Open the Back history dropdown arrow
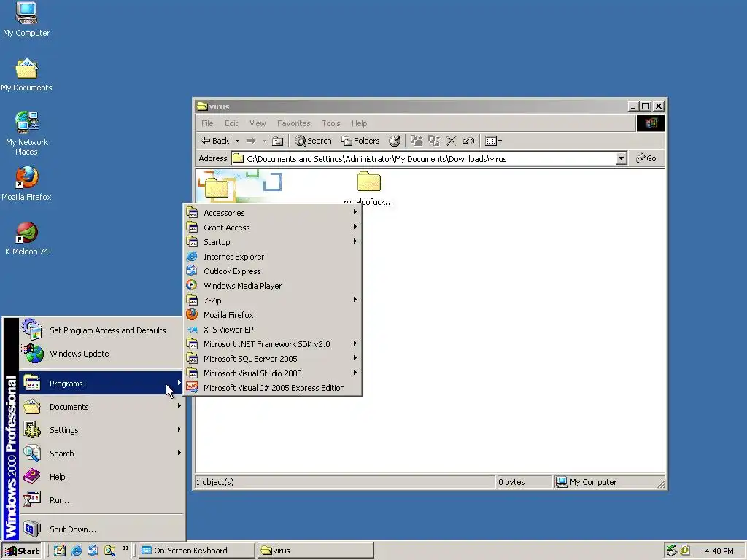Viewport: 747px width, 560px height. click(237, 141)
